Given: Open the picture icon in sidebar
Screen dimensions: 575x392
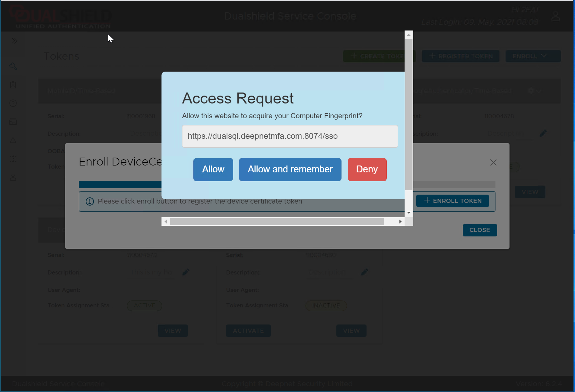Looking at the screenshot, I should coord(13,122).
